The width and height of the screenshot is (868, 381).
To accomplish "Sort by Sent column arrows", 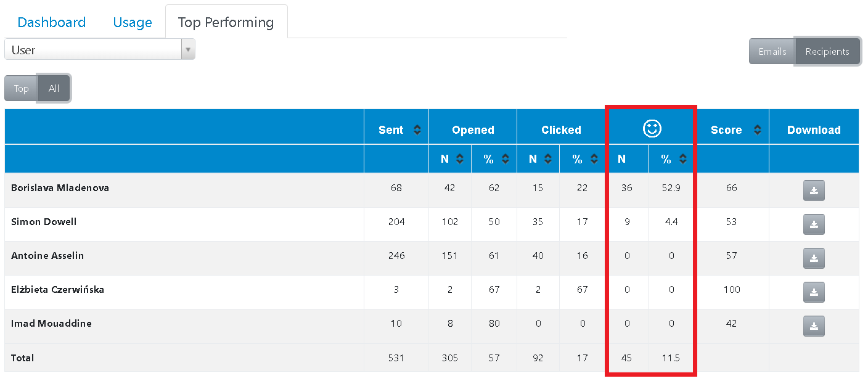I will 417,130.
